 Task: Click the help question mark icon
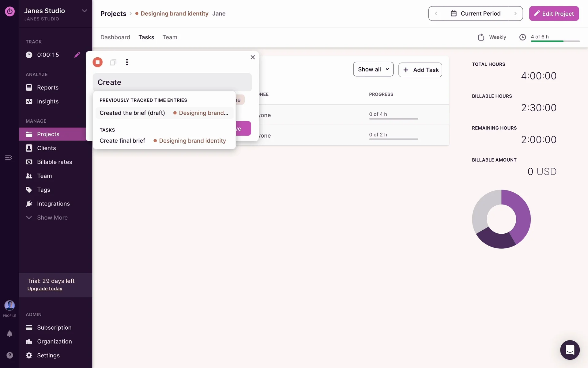9,355
